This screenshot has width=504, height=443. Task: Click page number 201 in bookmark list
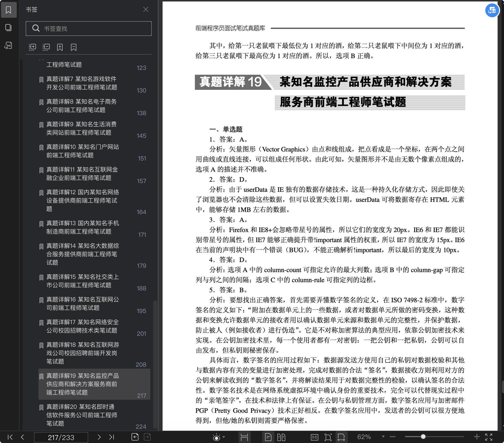tap(141, 334)
